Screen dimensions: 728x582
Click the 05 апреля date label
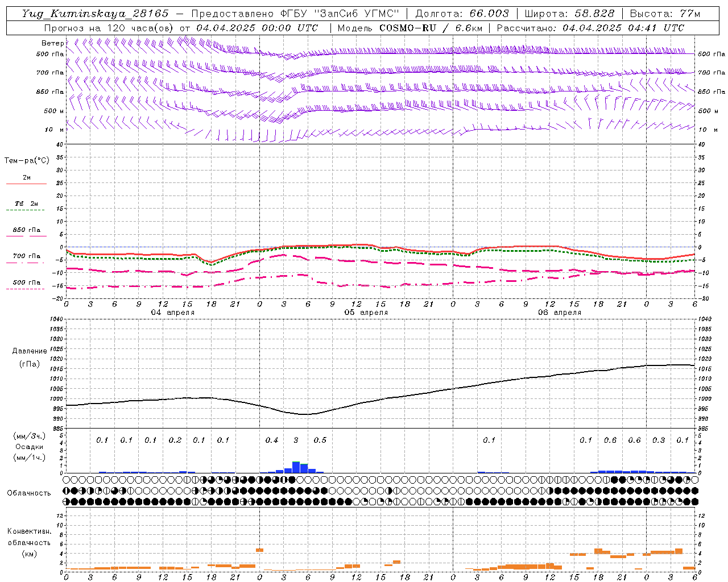(366, 313)
